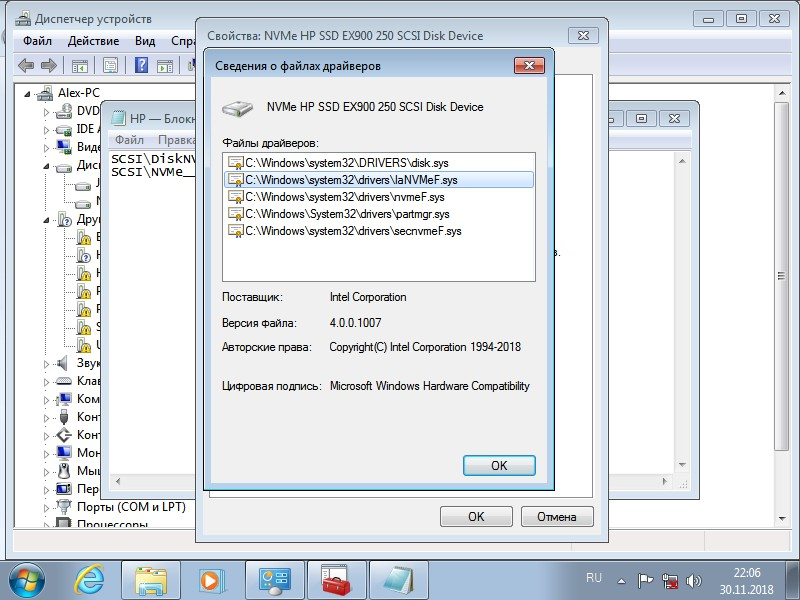Select the first disk drive device icon

point(83,186)
